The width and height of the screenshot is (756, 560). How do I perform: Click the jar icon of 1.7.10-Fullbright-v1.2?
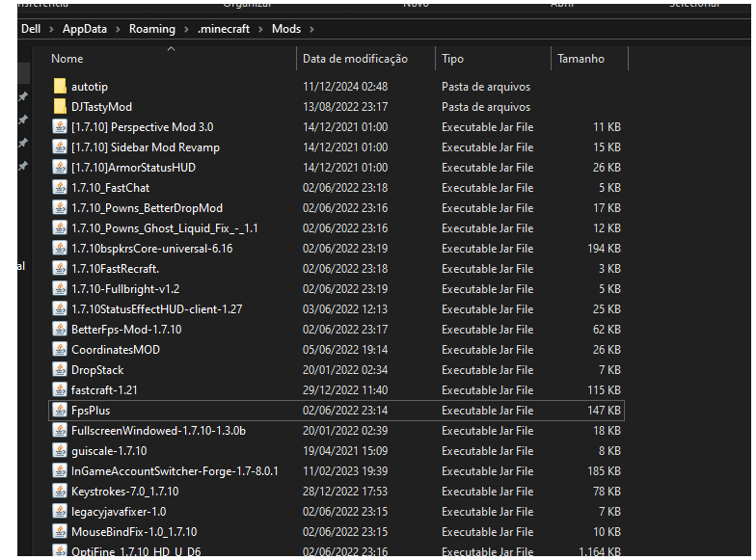(60, 289)
